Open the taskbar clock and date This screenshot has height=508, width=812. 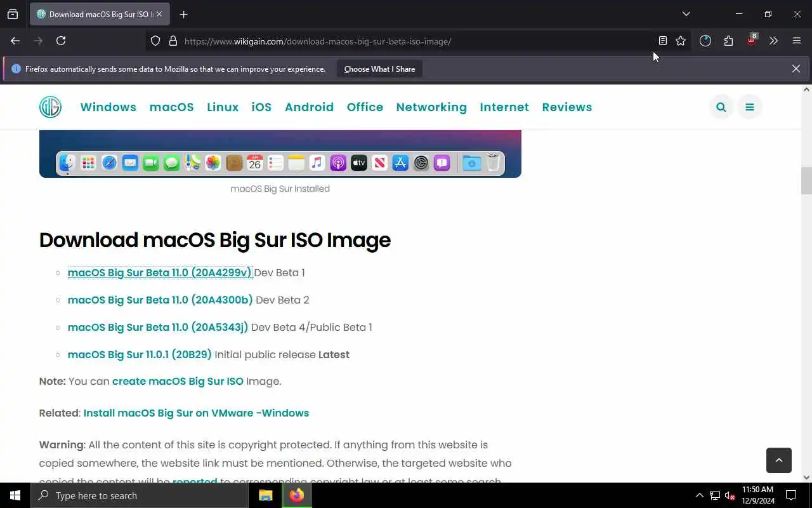tap(758, 495)
